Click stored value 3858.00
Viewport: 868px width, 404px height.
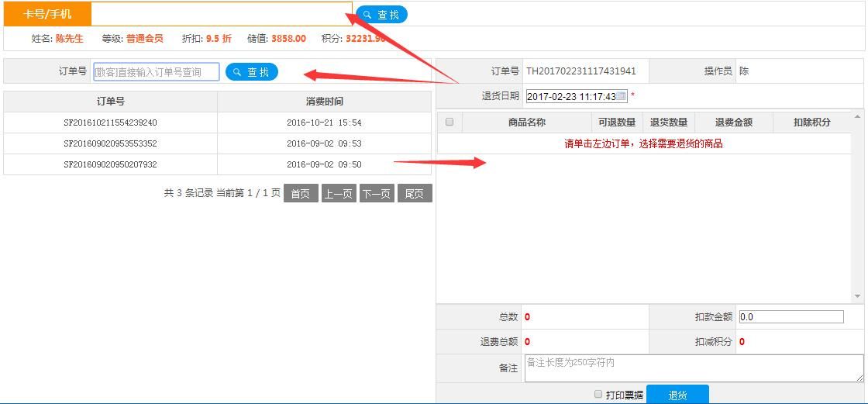coord(288,39)
